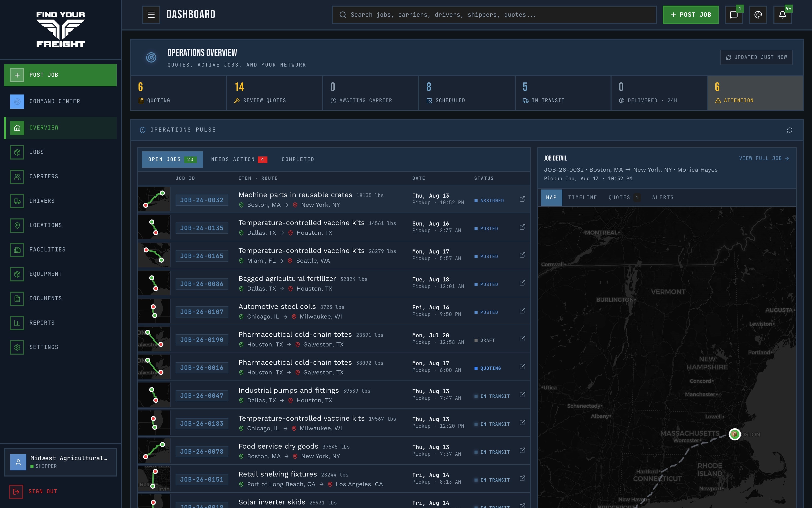Open the messages chat icon
The width and height of the screenshot is (812, 508).
point(734,15)
